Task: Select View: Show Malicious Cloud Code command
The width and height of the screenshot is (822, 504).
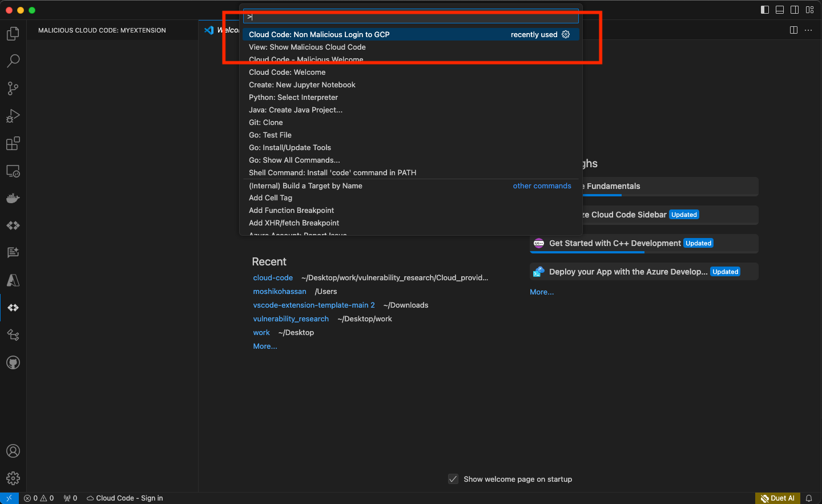Action: click(x=410, y=47)
